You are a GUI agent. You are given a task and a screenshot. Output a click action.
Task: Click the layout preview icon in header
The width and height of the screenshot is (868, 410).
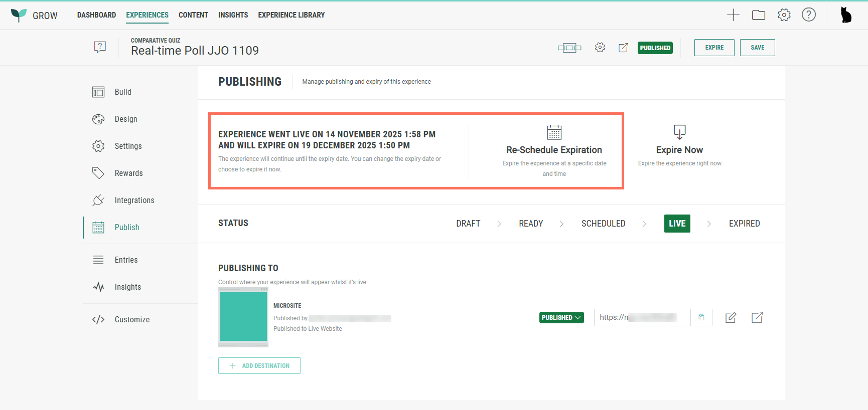point(569,48)
